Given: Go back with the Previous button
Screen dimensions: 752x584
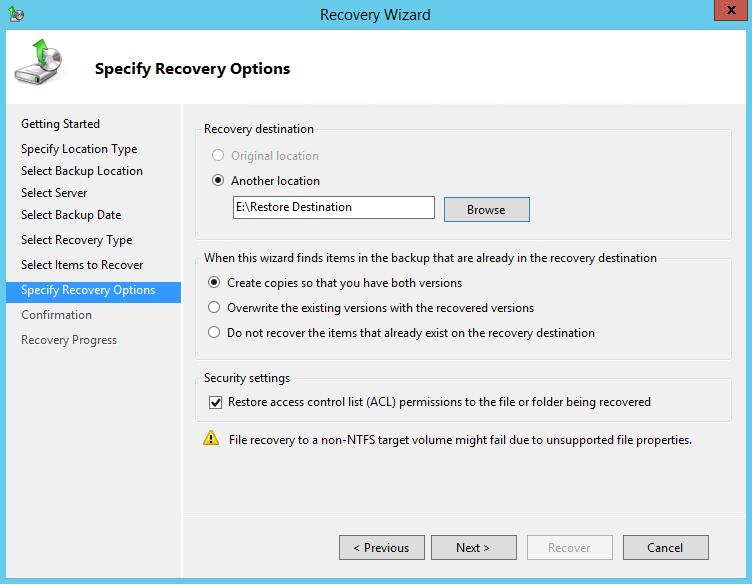Looking at the screenshot, I should point(382,548).
